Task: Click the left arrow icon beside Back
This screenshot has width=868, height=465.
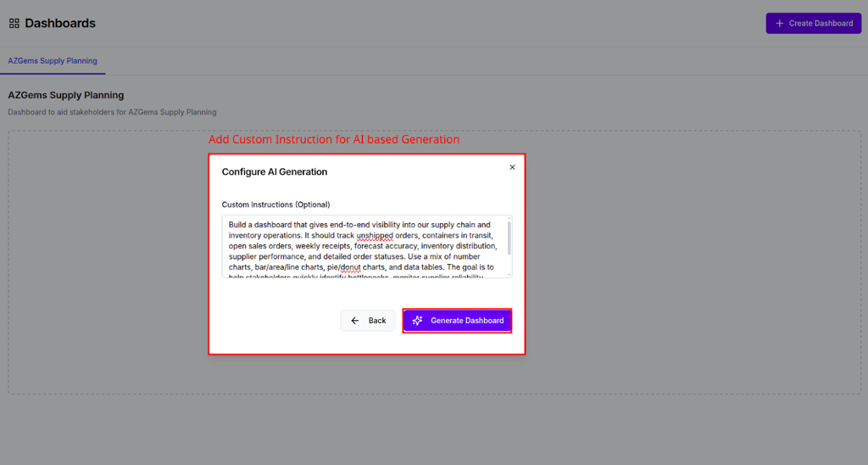Action: pos(355,321)
